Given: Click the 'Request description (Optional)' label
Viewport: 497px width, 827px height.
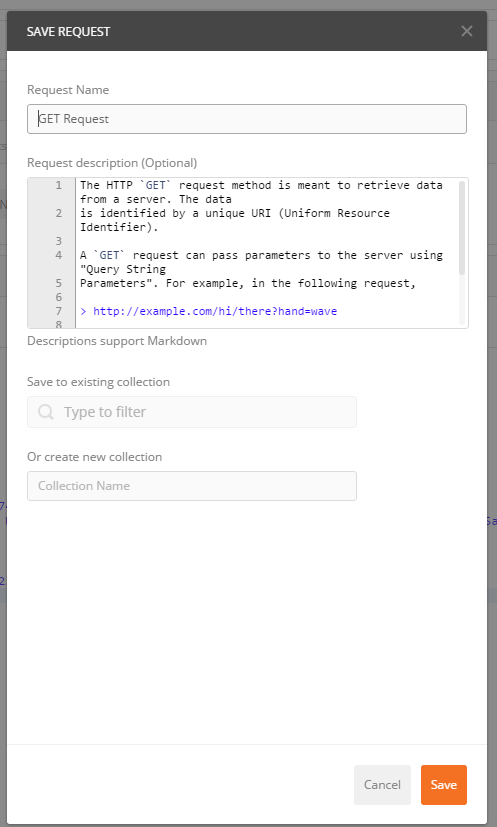Looking at the screenshot, I should (x=112, y=163).
